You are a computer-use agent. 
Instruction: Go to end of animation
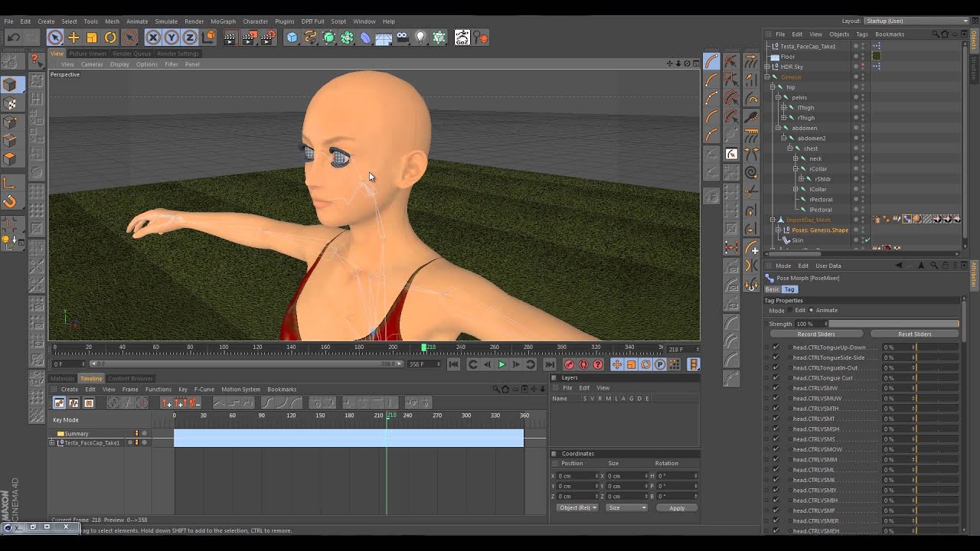(x=549, y=365)
